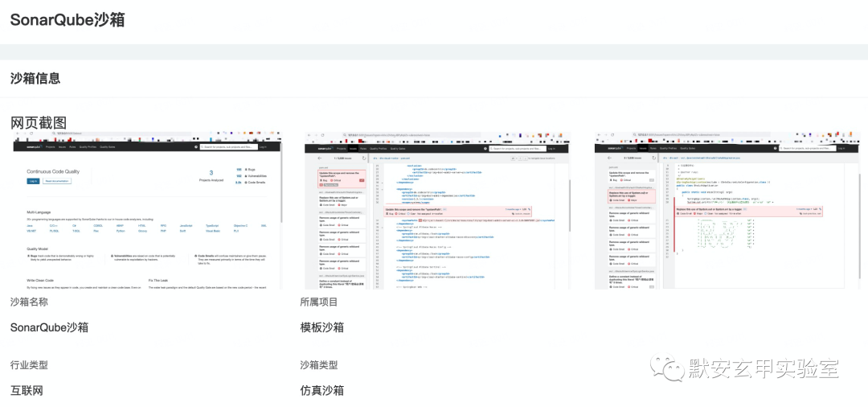The height and width of the screenshot is (407, 868).
Task: Select the 仿真沙箱 sandbox type value
Action: [x=321, y=390]
